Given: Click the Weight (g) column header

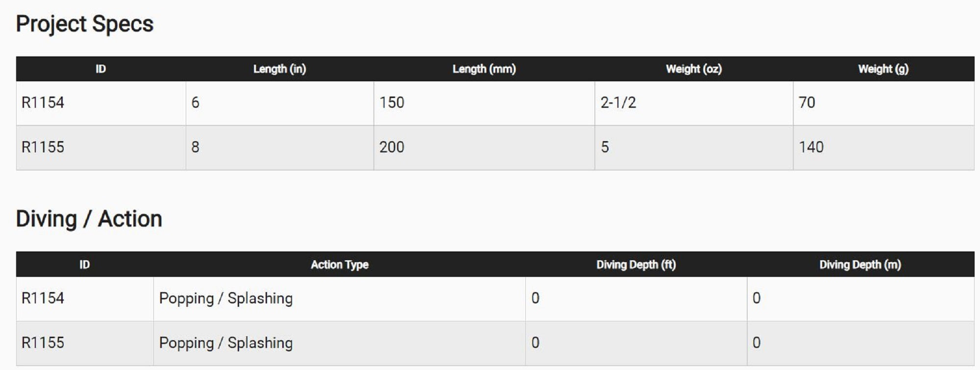Looking at the screenshot, I should [883, 69].
